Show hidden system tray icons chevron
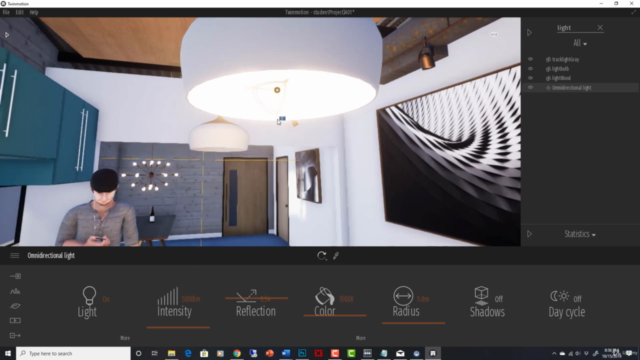640x360 pixels. (554, 353)
